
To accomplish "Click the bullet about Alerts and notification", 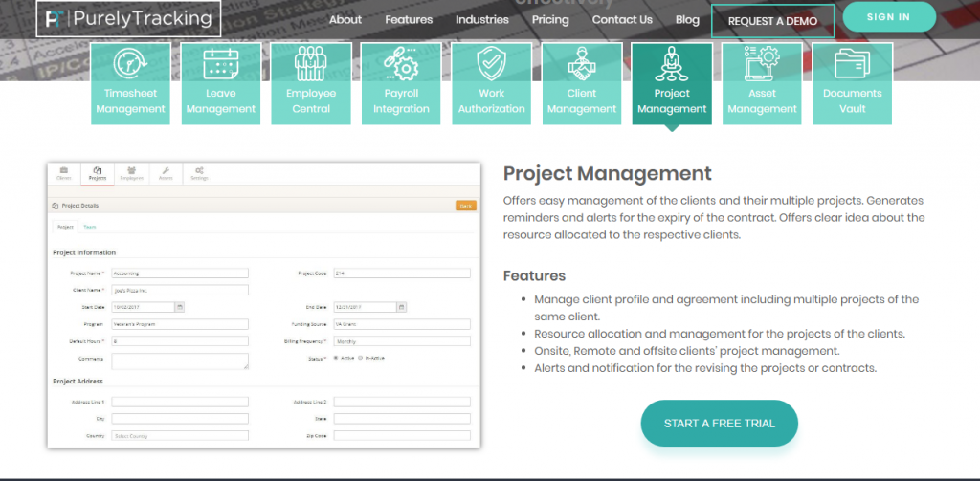I will pos(705,368).
